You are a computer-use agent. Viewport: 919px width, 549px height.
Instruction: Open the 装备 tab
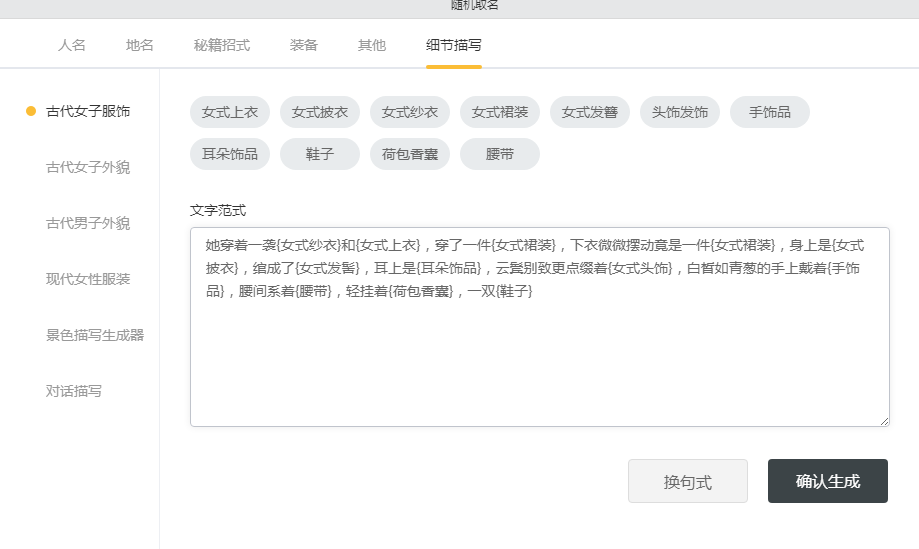tap(304, 45)
